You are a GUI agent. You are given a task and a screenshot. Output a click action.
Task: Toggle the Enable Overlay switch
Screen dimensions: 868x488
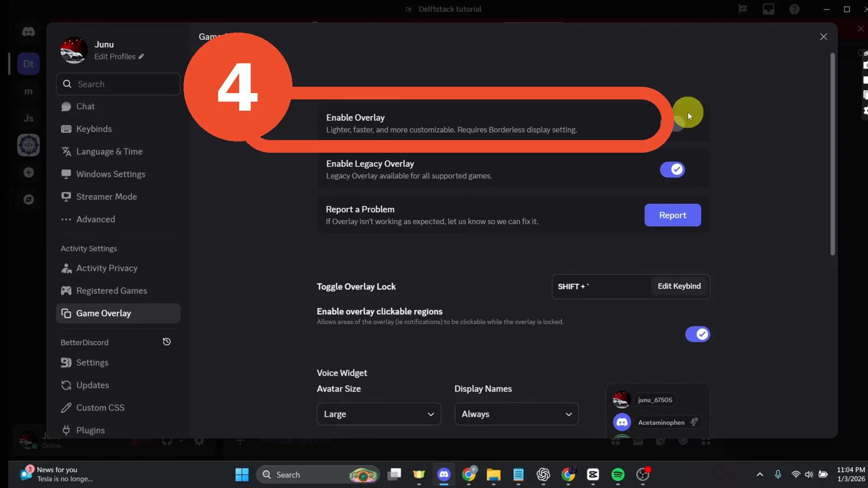[x=673, y=123]
